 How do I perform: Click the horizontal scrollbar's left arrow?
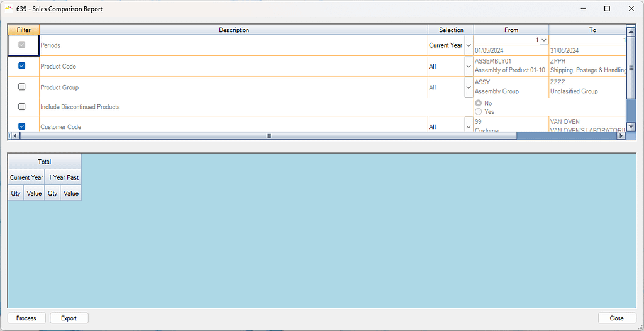[11, 136]
